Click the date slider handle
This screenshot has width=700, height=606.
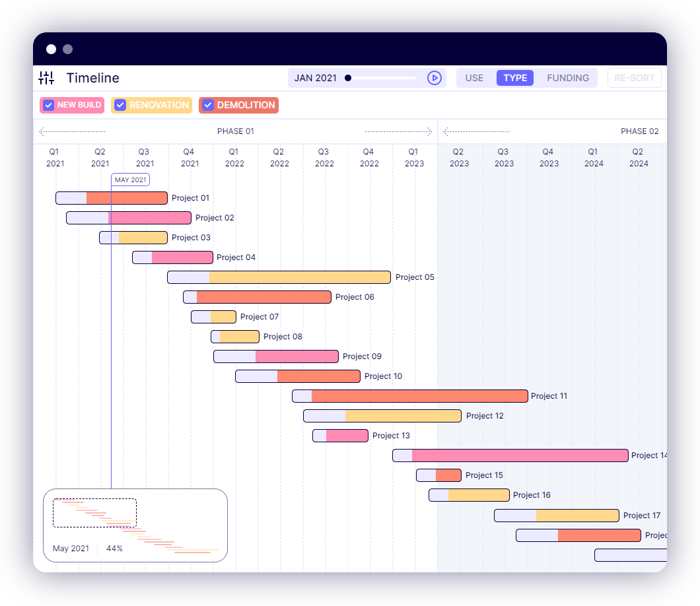(348, 78)
